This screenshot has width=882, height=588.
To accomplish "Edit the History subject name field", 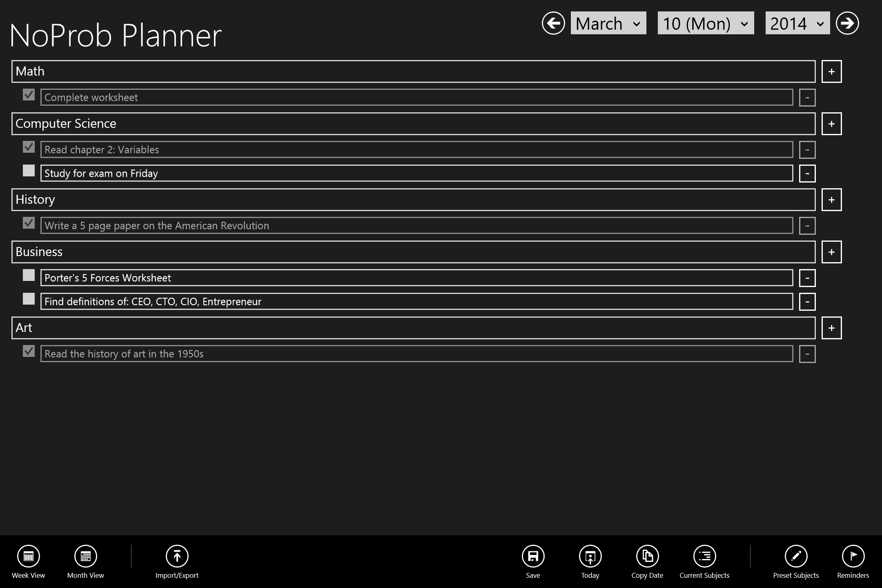I will [413, 200].
